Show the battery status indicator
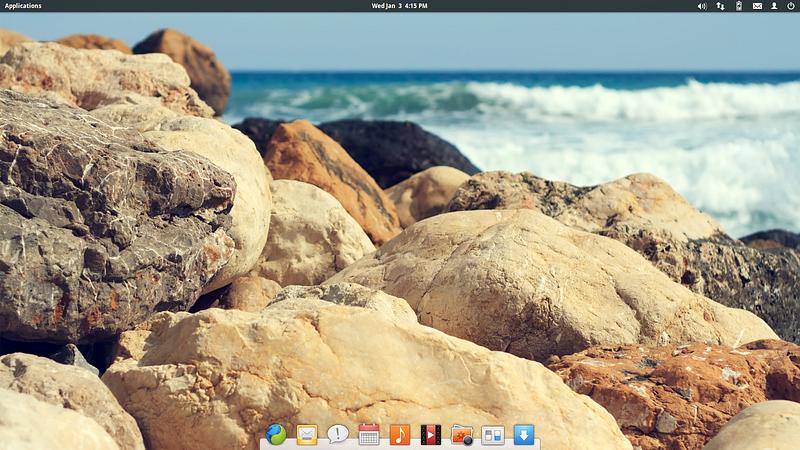Image resolution: width=800 pixels, height=450 pixels. tap(739, 6)
